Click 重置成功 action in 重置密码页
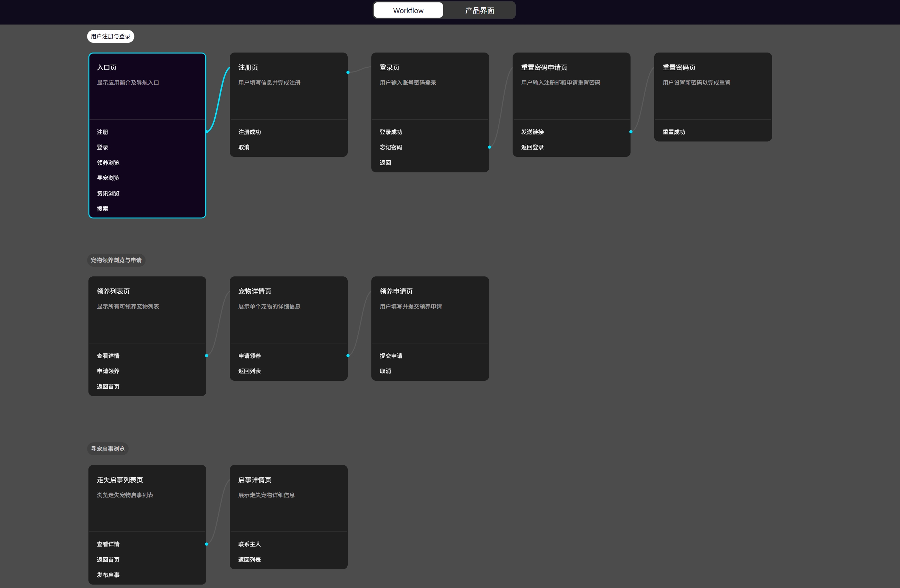The height and width of the screenshot is (588, 900). (x=674, y=132)
